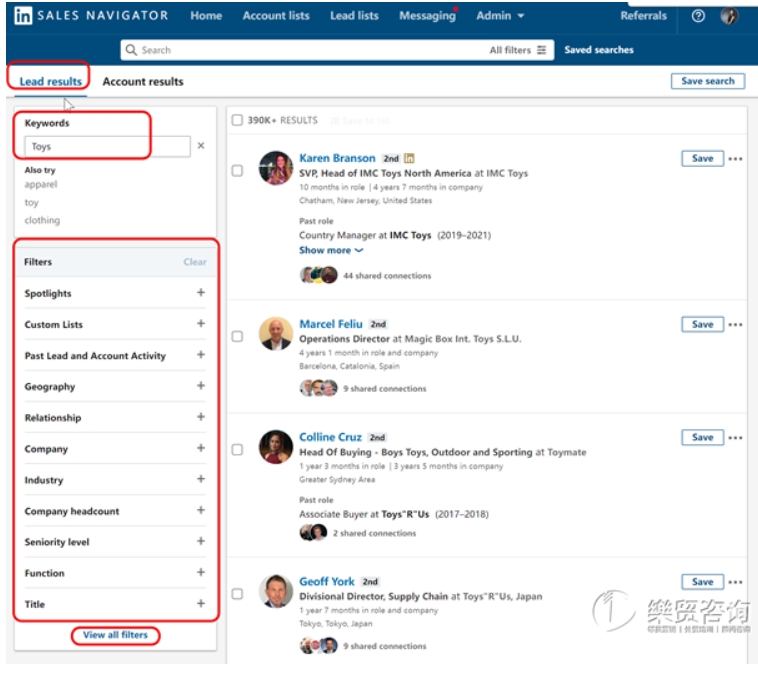The width and height of the screenshot is (758, 674).
Task: Open the Admin dropdown menu
Action: [500, 16]
